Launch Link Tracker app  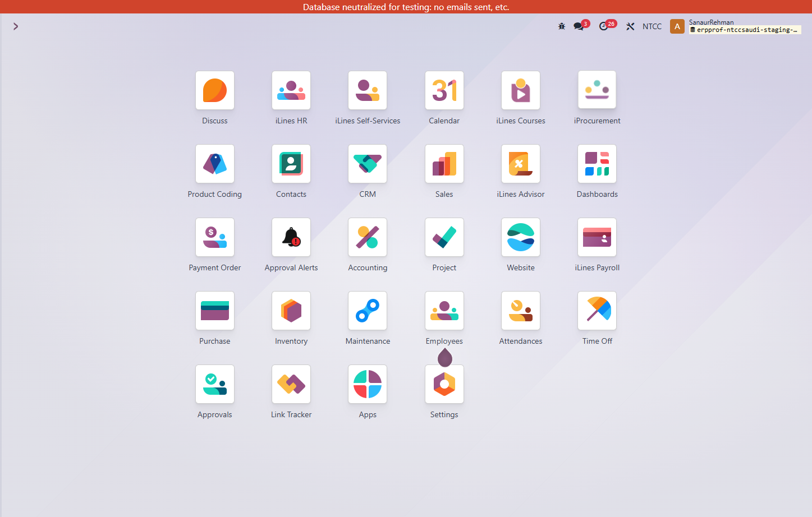click(291, 384)
